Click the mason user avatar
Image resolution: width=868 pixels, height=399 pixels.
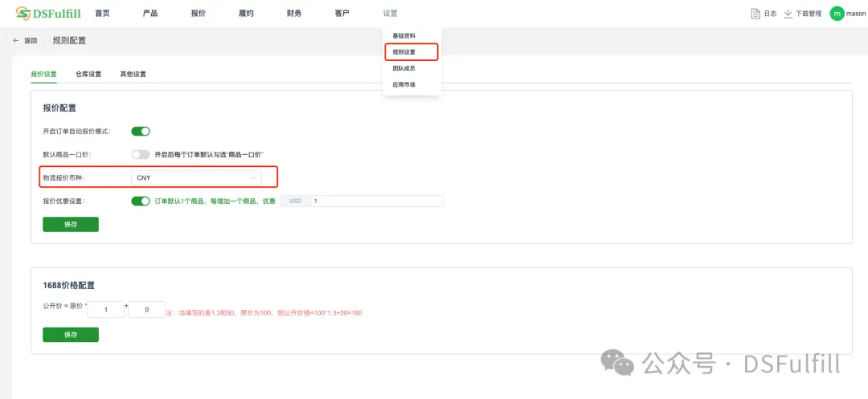tap(837, 14)
